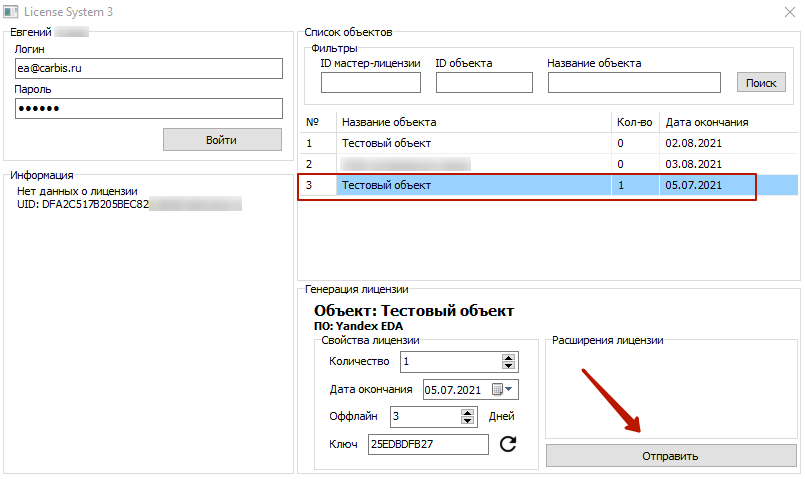The width and height of the screenshot is (805, 479).
Task: Sort by the Кол-во column header
Action: click(x=635, y=122)
